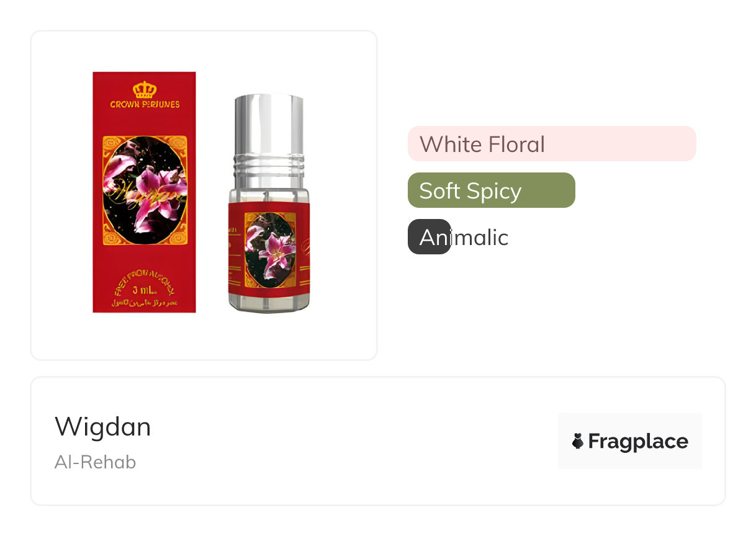Click the gold crown logo on the box
The width and height of the screenshot is (756, 536).
pos(144,89)
